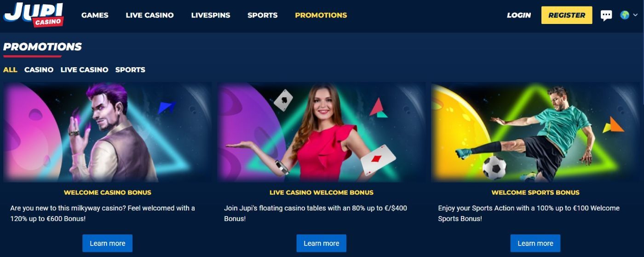Screen dimensions: 644x257
Task: Show Sports promotions filter tab
Action: coord(130,70)
